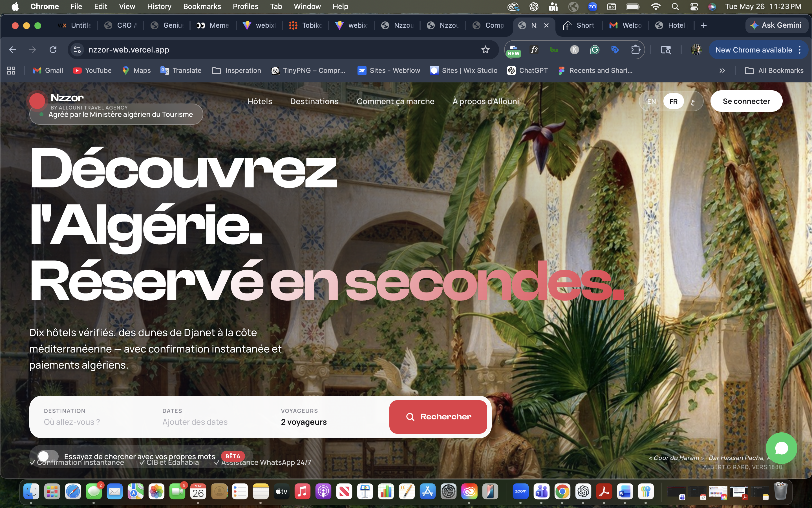Open the f? extension icon

tap(534, 50)
